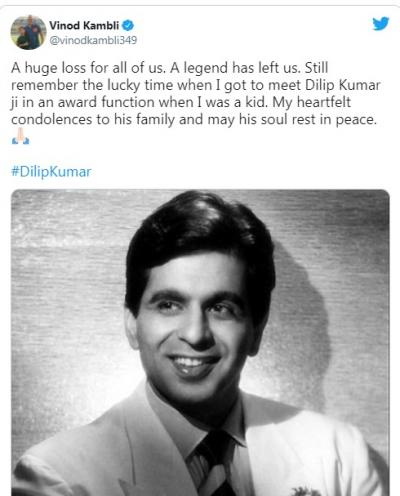
Task: Open the attached black-and-white portrait photo
Action: pos(200,342)
